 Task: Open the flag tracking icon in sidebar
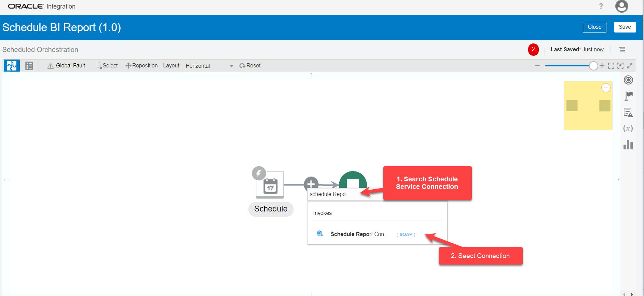click(628, 96)
